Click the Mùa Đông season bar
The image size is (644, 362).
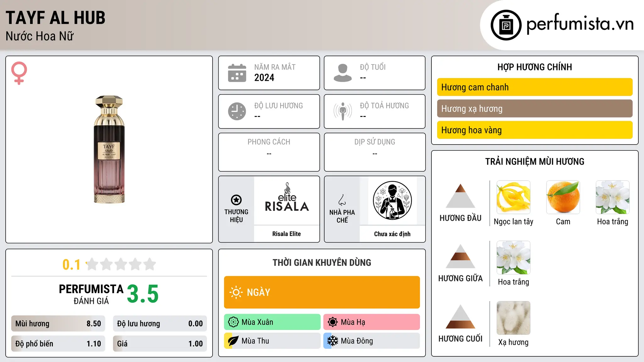(x=372, y=341)
